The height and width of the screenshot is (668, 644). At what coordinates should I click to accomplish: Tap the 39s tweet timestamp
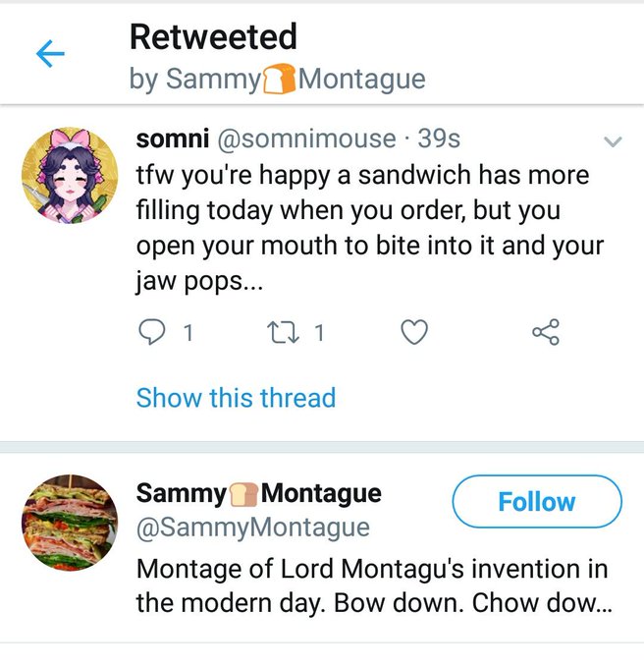tap(439, 139)
